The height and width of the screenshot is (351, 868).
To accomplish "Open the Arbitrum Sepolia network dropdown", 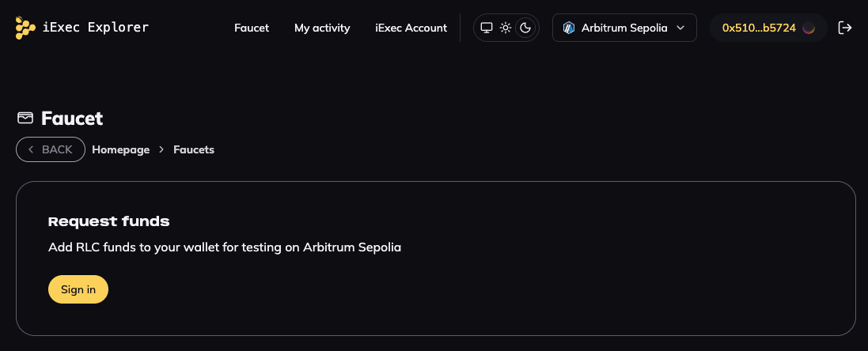I will point(624,28).
